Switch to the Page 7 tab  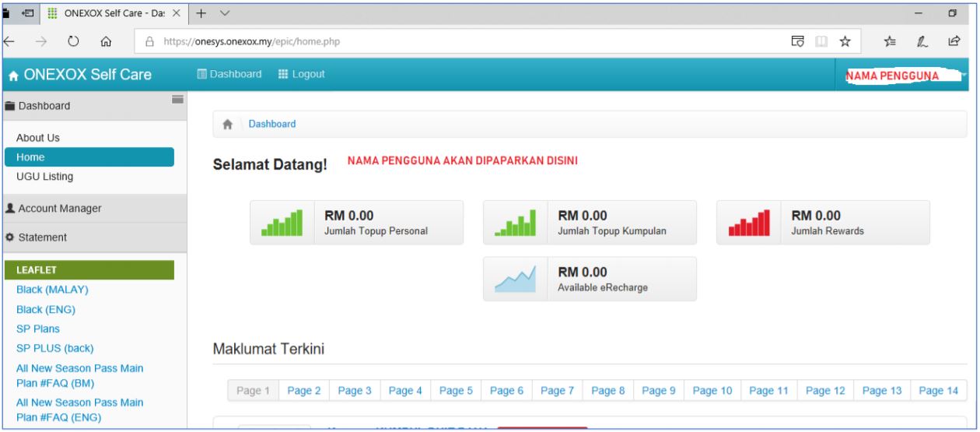tap(557, 391)
